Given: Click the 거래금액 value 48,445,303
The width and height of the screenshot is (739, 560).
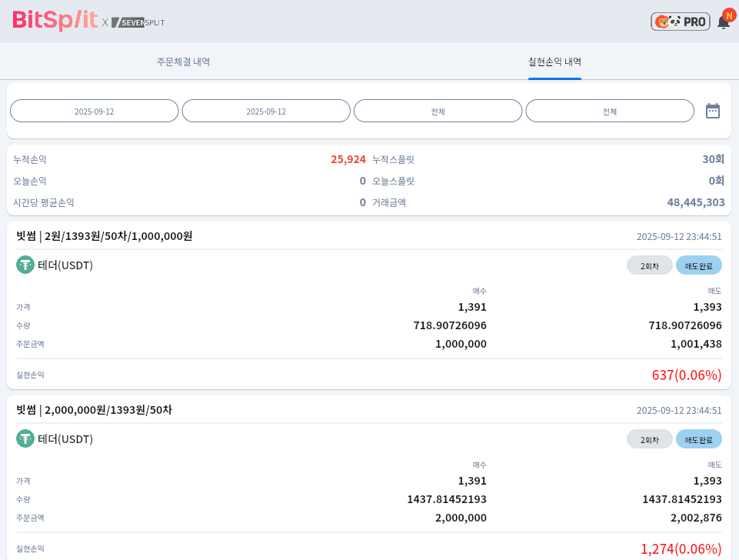Looking at the screenshot, I should 696,203.
